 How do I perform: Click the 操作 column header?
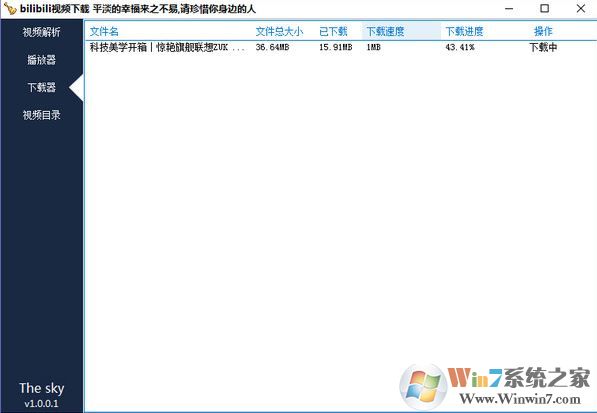click(543, 32)
